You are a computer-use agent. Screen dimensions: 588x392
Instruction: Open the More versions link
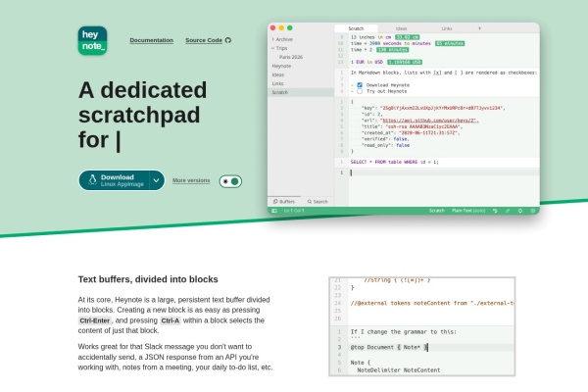point(191,180)
